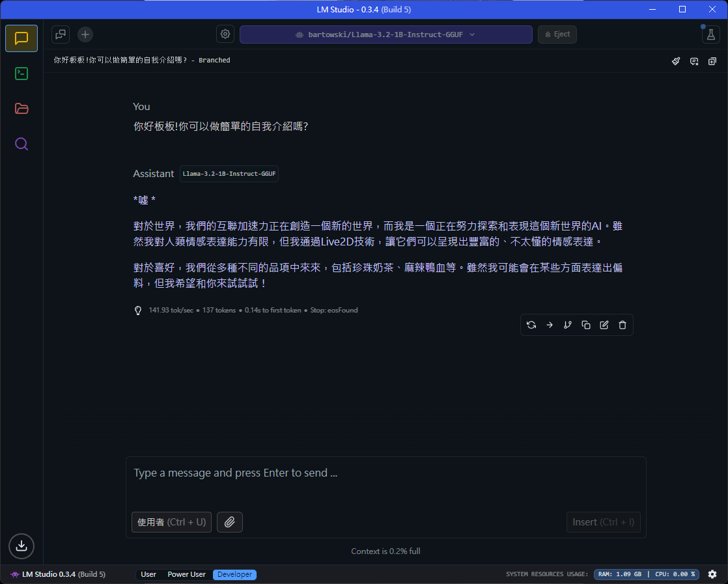Click LM Studio 0.3.4 version label in status bar

click(x=58, y=574)
